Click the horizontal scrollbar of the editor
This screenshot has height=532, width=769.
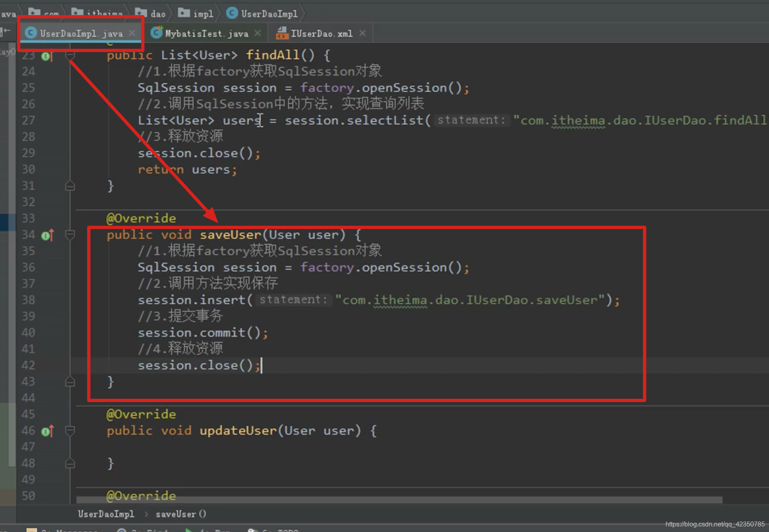tap(399, 500)
